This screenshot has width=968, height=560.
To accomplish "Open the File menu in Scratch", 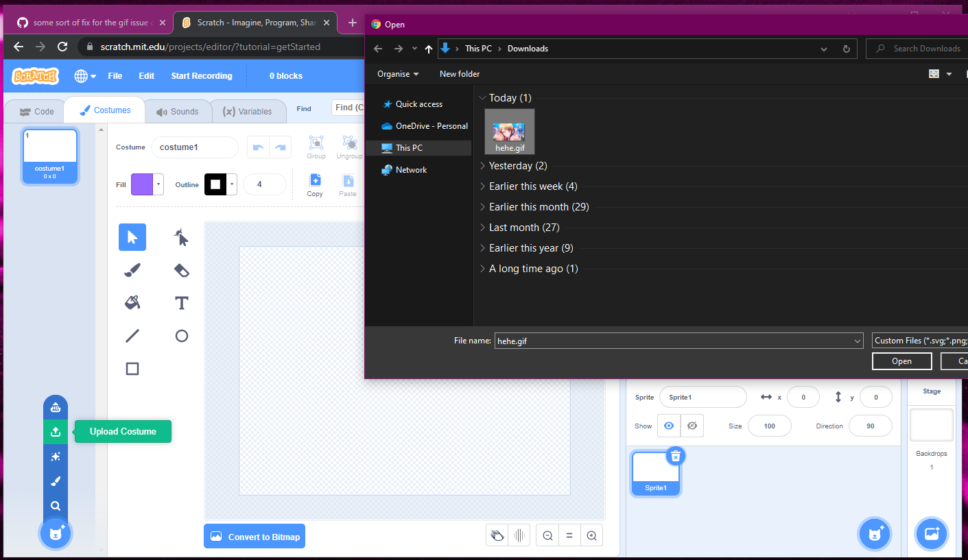I will 115,76.
